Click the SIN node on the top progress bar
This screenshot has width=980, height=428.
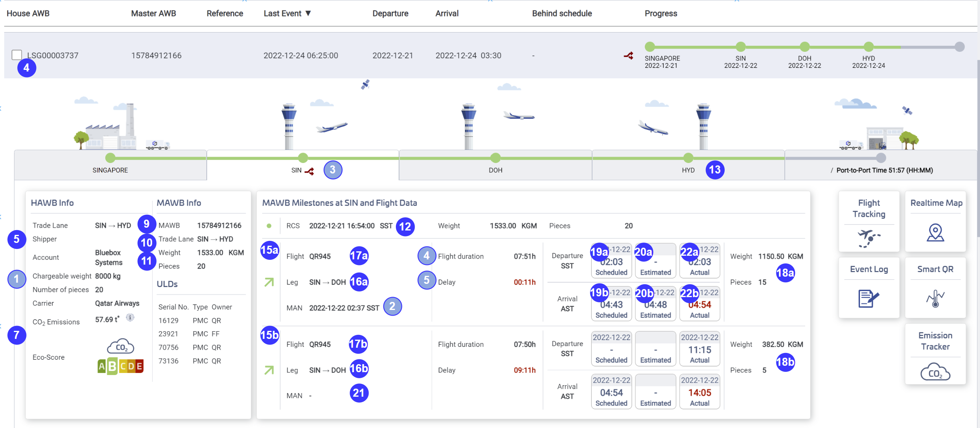741,47
